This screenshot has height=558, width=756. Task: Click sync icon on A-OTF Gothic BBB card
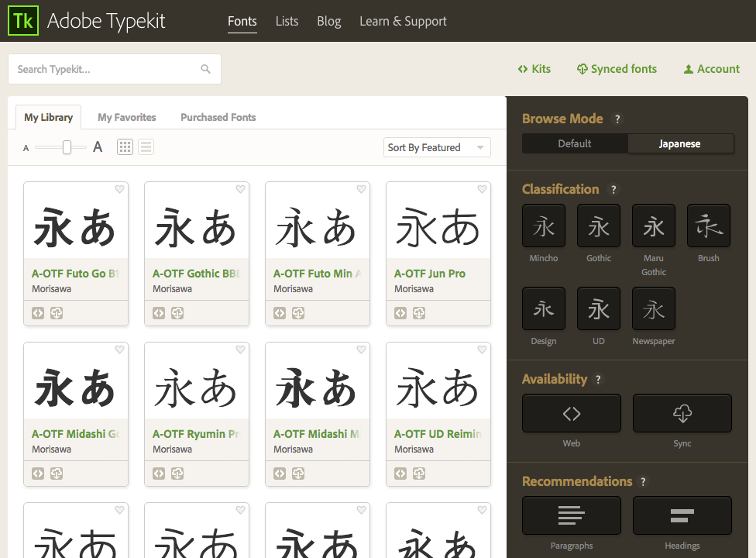177,313
